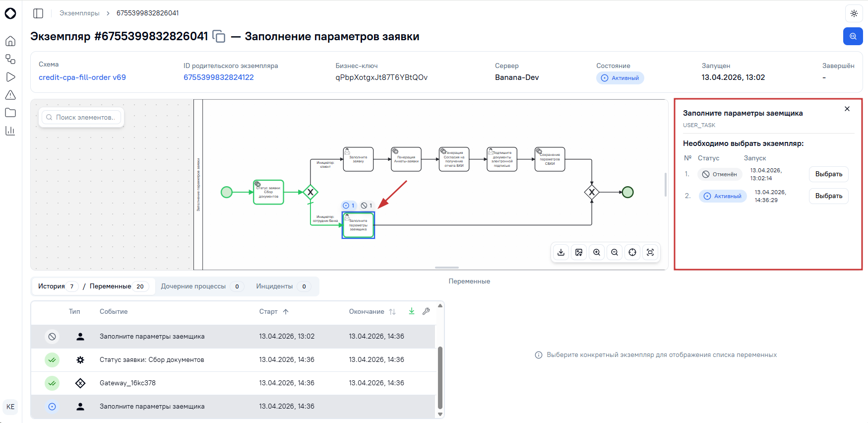Image resolution: width=868 pixels, height=423 pixels.
Task: Open the credit-cpa-fill-order v69 schema link
Action: [82, 77]
